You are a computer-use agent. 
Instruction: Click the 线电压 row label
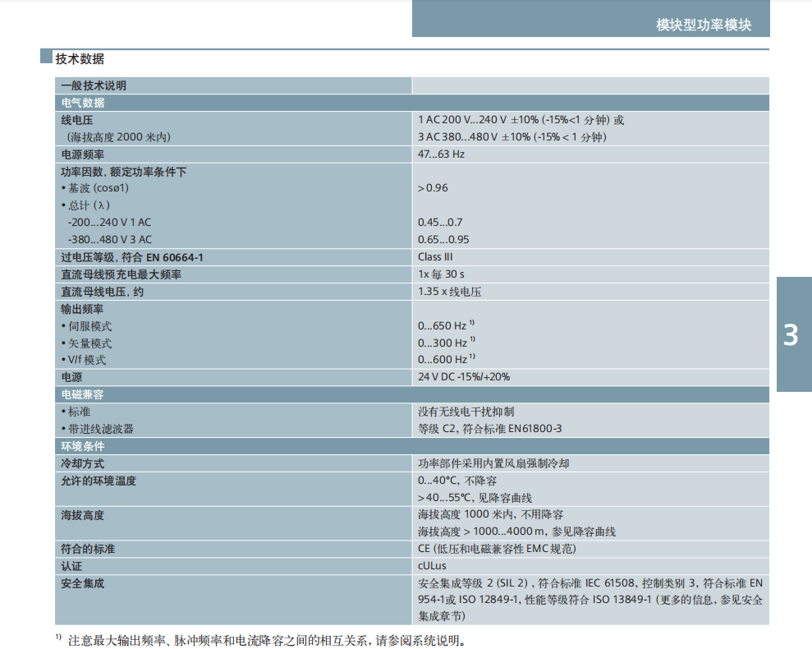click(77, 120)
